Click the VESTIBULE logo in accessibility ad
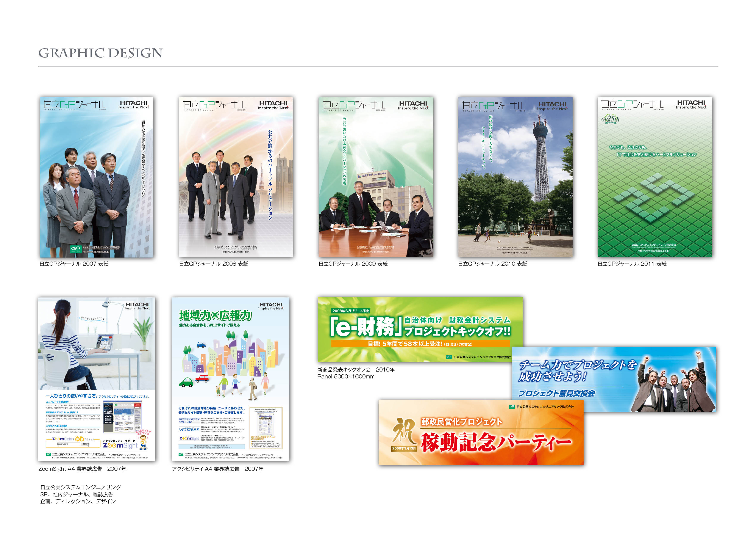The height and width of the screenshot is (535, 756). coord(189,430)
